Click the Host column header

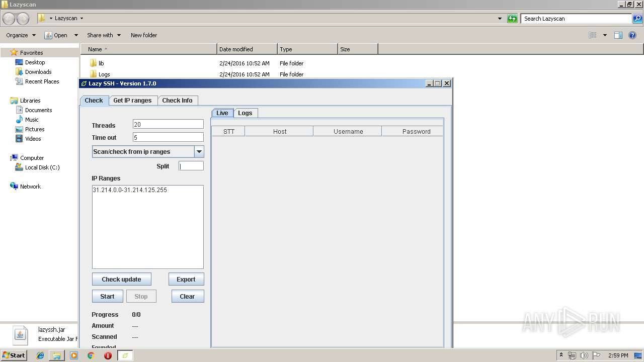(280, 132)
